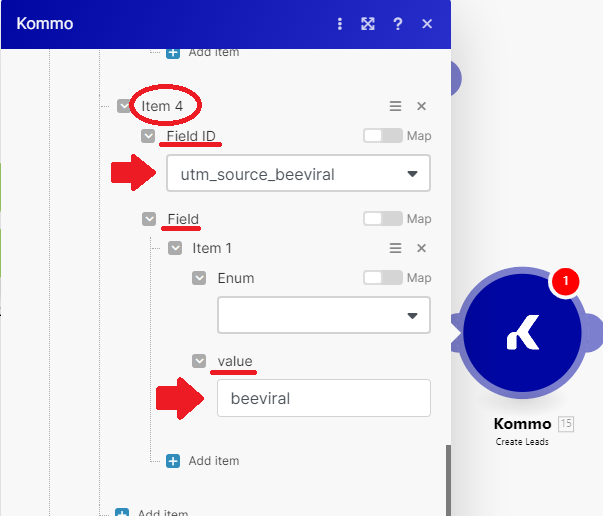Collapse the value field chevron
603x516 pixels.
pos(199,361)
